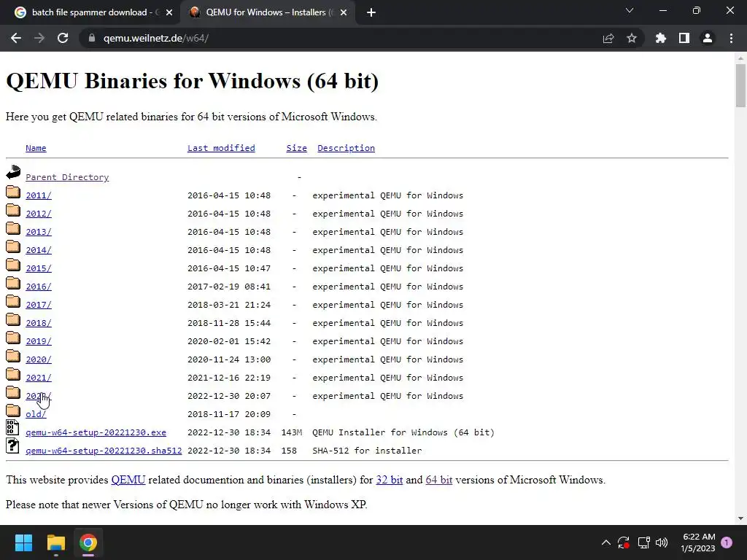
Task: Click the folder icon beside 2017/
Action: tap(13, 301)
